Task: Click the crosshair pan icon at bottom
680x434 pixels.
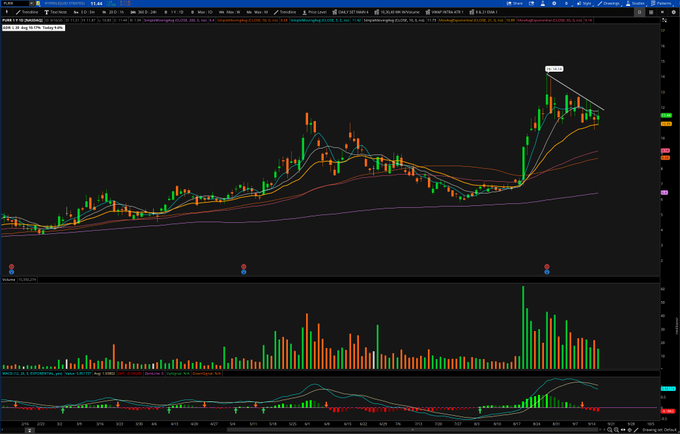Action: pyautogui.click(x=630, y=430)
